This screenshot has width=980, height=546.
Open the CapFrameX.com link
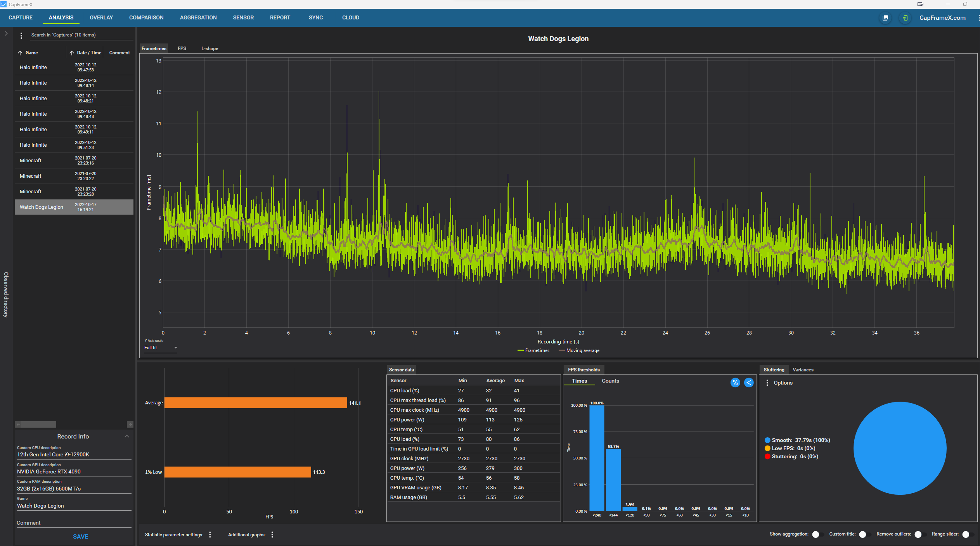pyautogui.click(x=942, y=18)
